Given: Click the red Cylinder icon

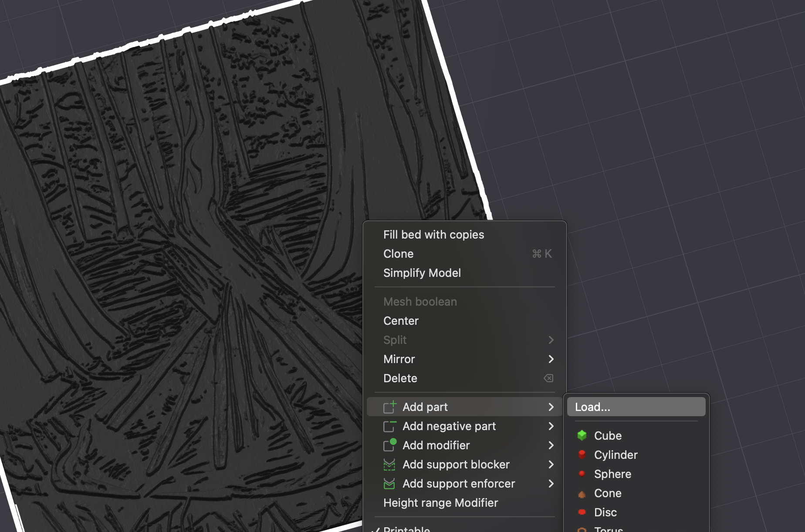Looking at the screenshot, I should 582,455.
